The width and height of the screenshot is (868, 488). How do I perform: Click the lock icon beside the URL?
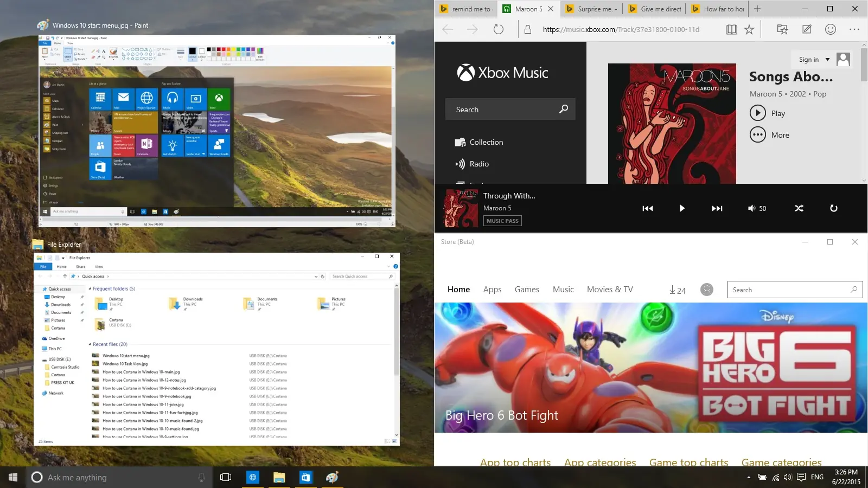point(528,29)
